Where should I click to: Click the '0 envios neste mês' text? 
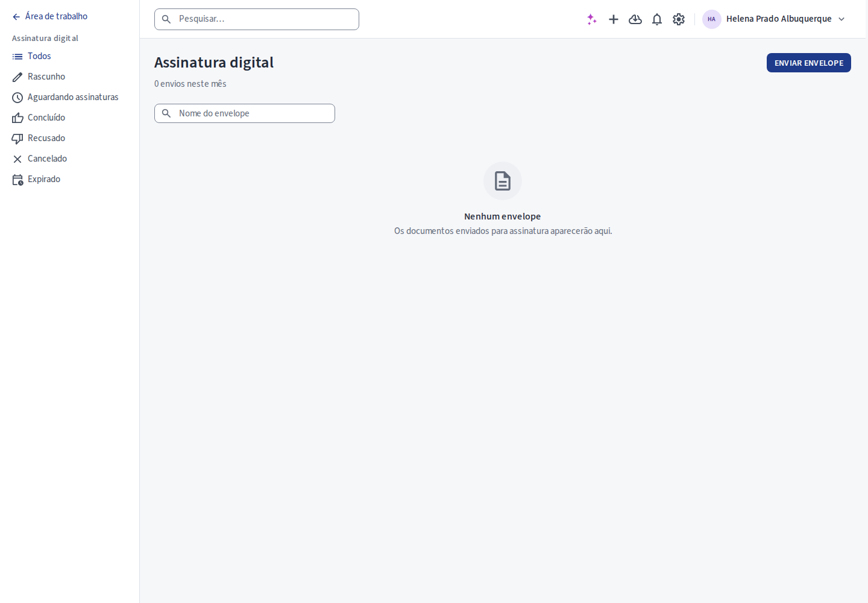(190, 84)
